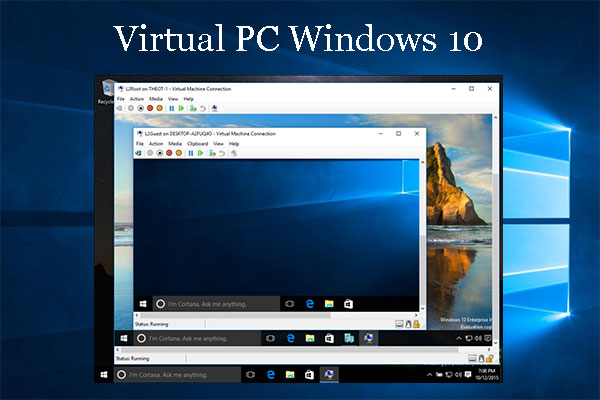Open Action menu in L2Root window

[x=137, y=99]
